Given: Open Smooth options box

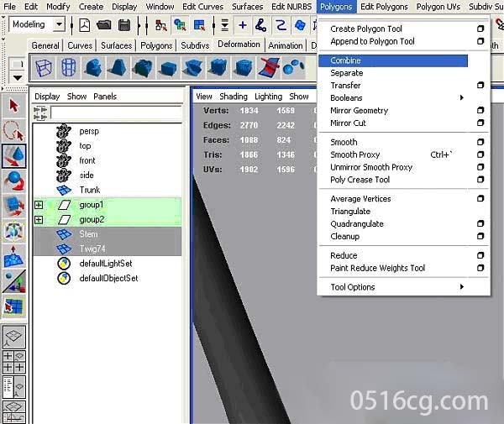Looking at the screenshot, I should (480, 142).
